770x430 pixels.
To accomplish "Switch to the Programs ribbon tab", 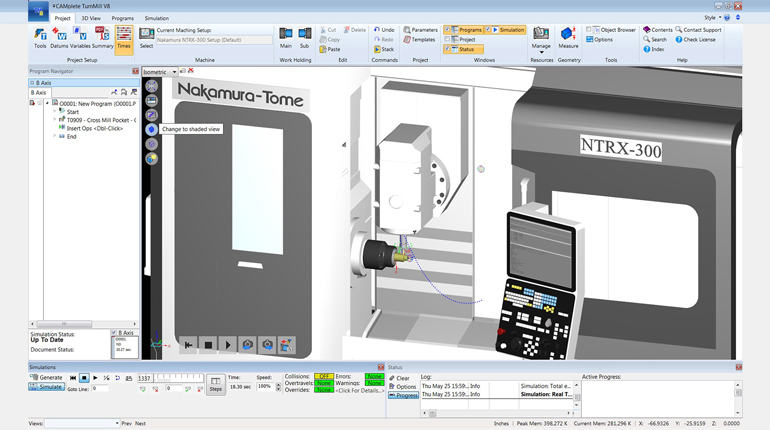I will tap(123, 18).
